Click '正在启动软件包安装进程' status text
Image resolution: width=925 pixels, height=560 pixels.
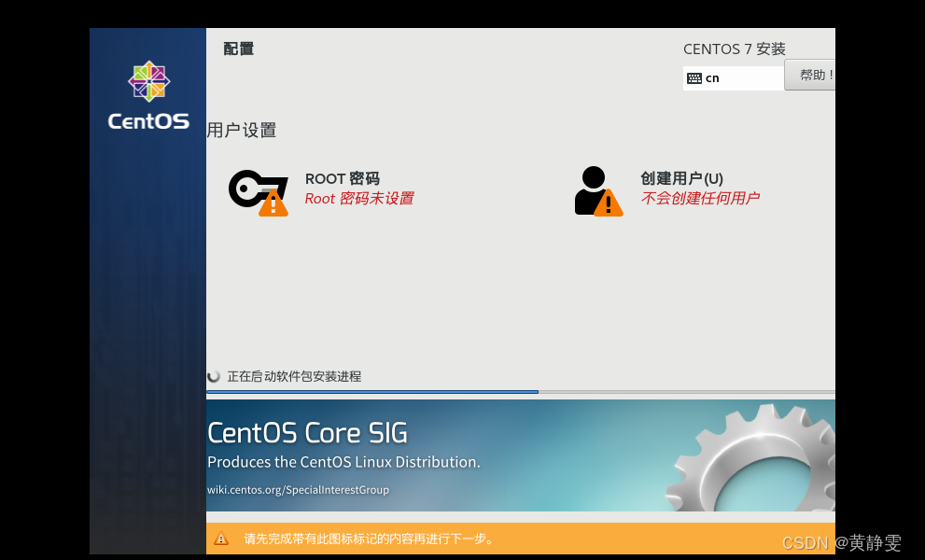point(294,376)
